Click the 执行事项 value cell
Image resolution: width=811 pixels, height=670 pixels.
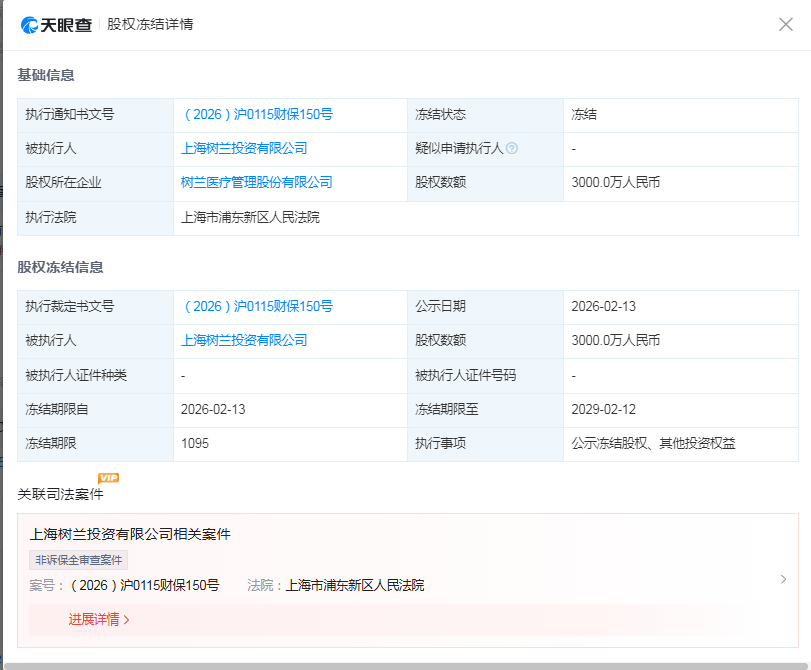click(653, 443)
